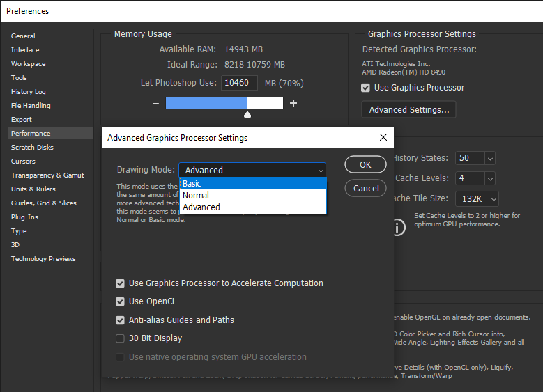Click the info icon near Cache Levels note
This screenshot has height=392, width=543.
click(x=397, y=227)
